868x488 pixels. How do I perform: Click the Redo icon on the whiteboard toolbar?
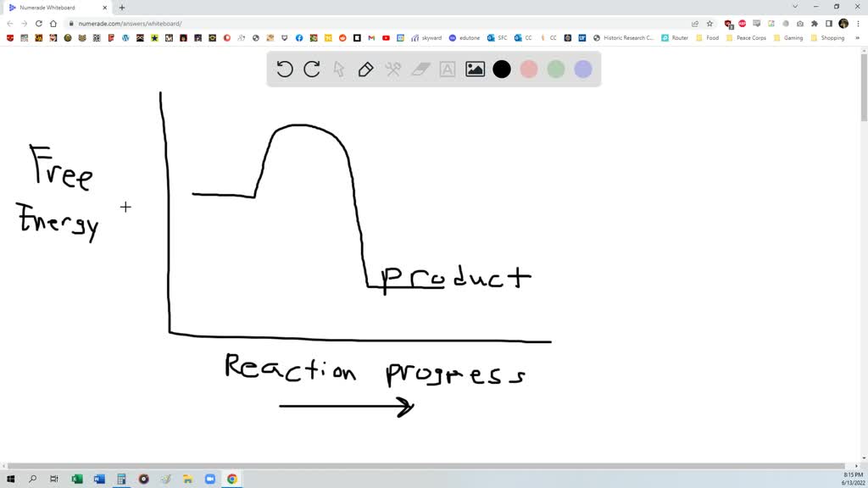click(x=311, y=69)
